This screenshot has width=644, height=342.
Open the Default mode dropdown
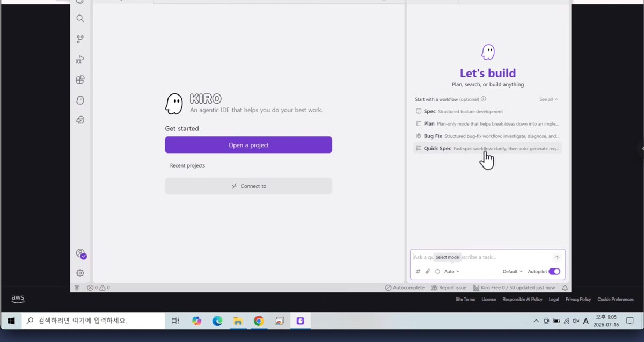(513, 272)
